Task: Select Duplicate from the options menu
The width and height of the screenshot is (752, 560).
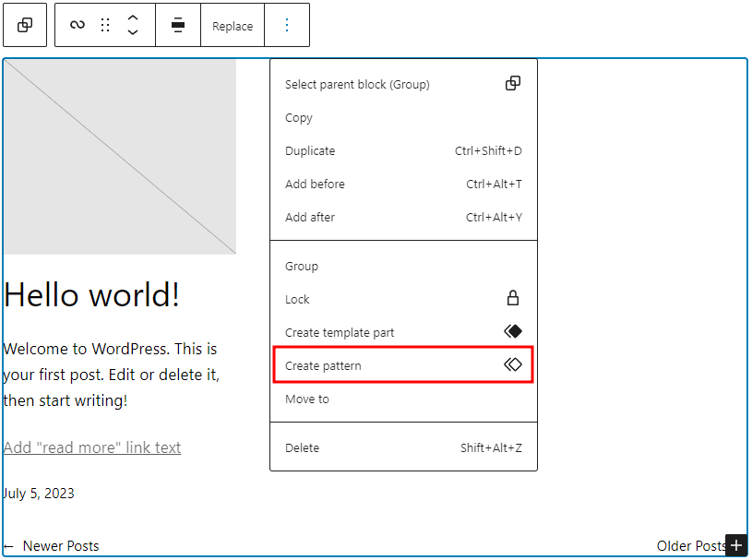Action: coord(308,150)
